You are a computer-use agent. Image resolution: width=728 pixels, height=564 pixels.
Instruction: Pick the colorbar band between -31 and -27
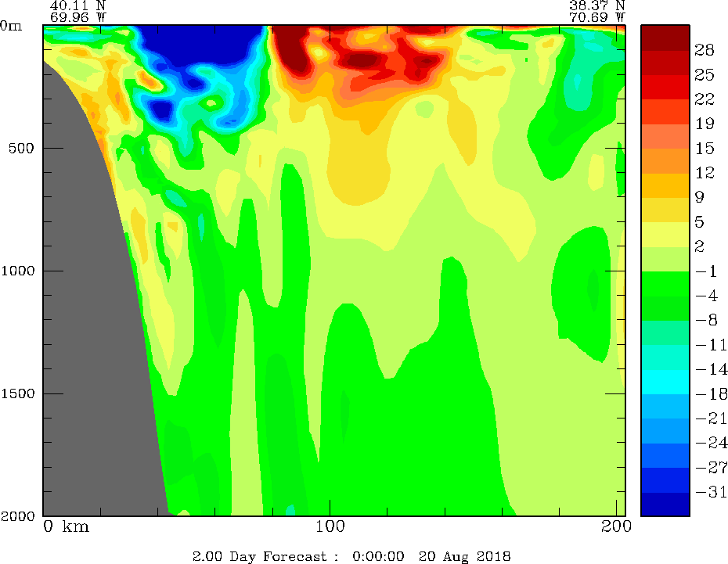[665, 480]
